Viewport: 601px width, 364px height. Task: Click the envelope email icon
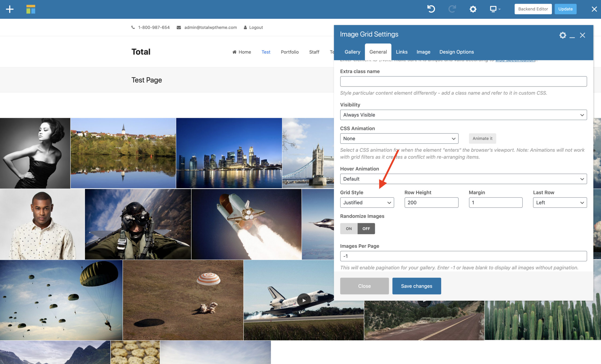pyautogui.click(x=179, y=27)
